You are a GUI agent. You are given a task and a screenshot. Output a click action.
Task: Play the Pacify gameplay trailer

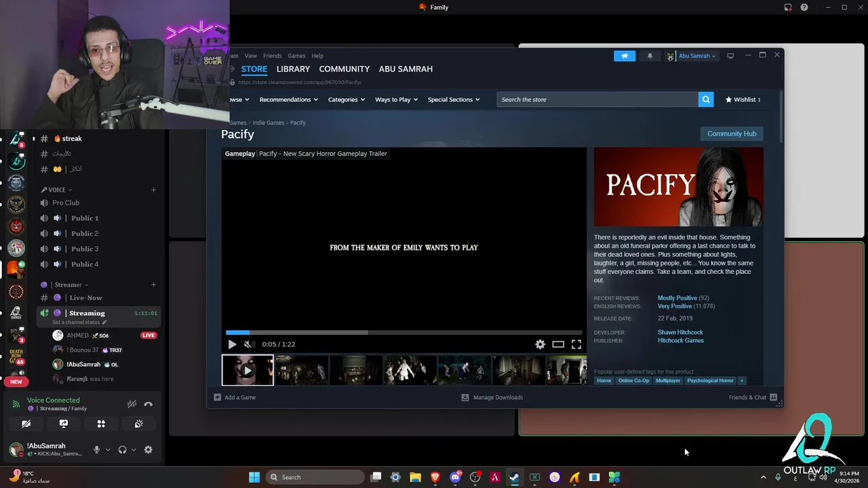pyautogui.click(x=232, y=344)
